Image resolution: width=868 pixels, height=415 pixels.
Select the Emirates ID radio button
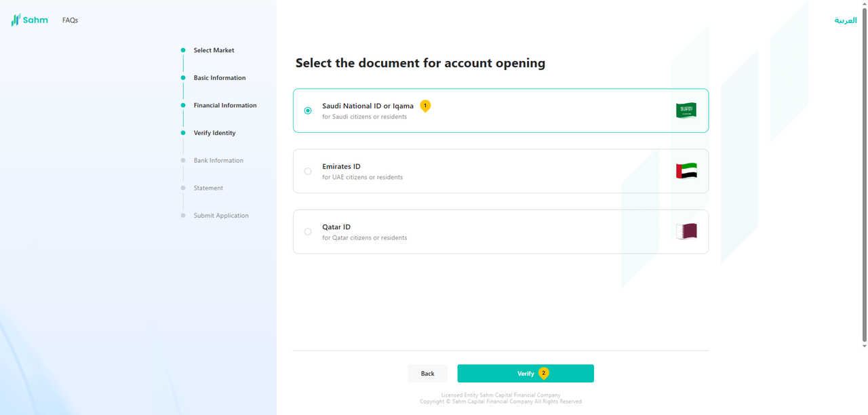[308, 172]
